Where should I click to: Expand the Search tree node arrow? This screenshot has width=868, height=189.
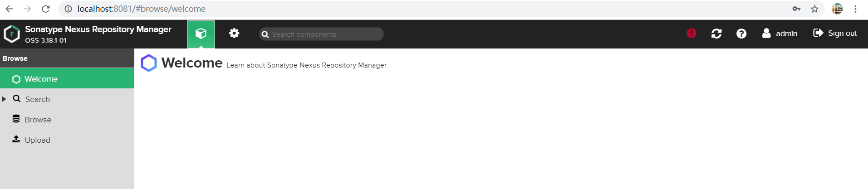[x=4, y=99]
